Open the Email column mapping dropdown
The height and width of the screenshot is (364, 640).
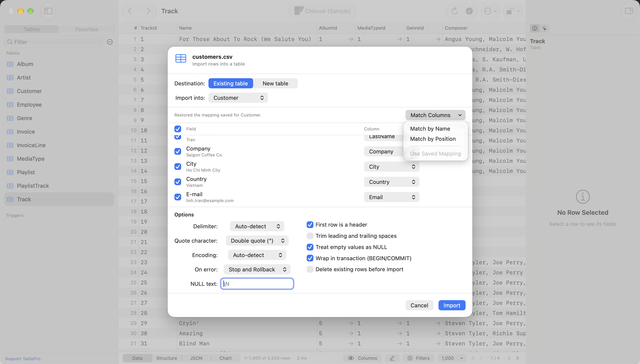click(x=392, y=197)
